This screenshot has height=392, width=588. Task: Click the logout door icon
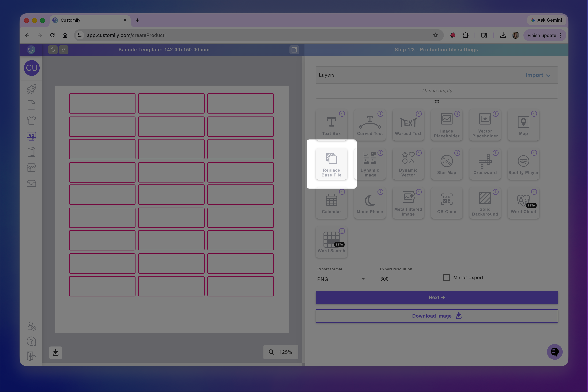click(31, 356)
